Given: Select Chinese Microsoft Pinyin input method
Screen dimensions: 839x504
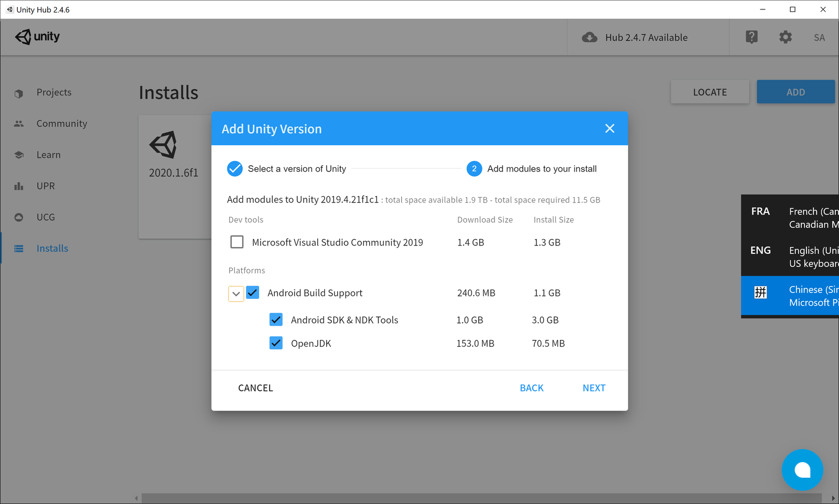Looking at the screenshot, I should coord(790,296).
